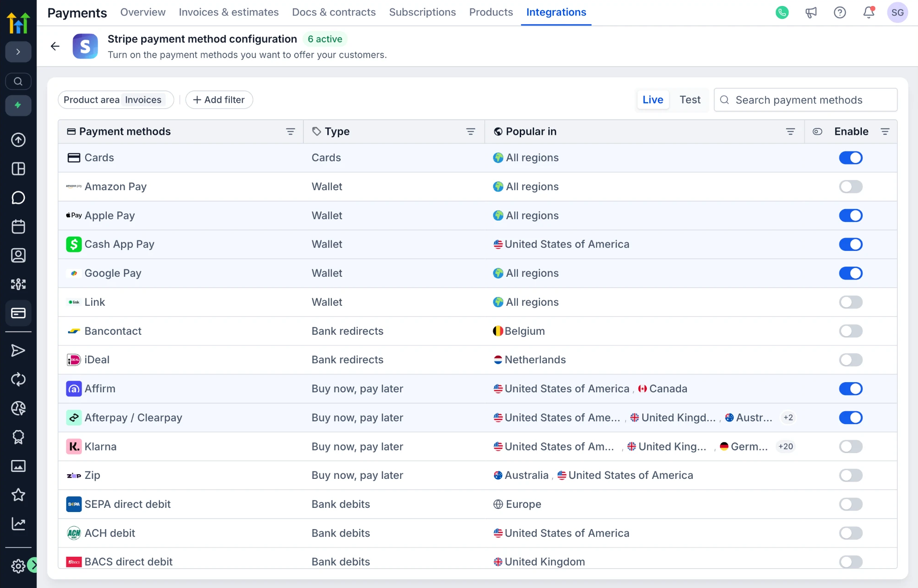Disable the Cash App Pay toggle
The width and height of the screenshot is (918, 588).
[x=850, y=245]
